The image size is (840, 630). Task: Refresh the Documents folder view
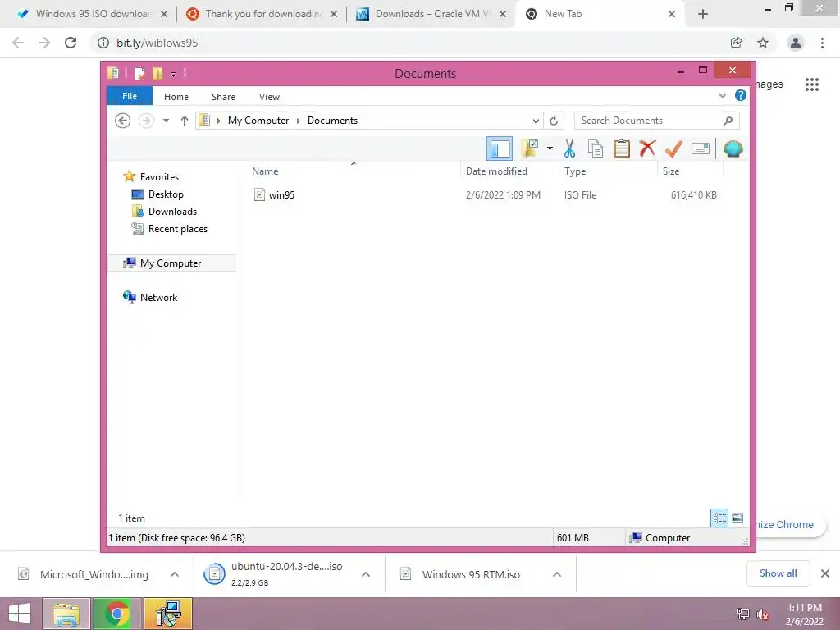pyautogui.click(x=554, y=121)
